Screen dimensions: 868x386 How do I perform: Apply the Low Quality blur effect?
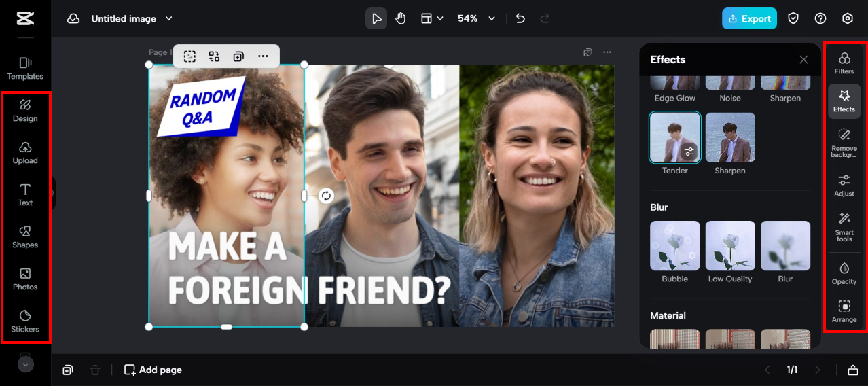point(730,246)
